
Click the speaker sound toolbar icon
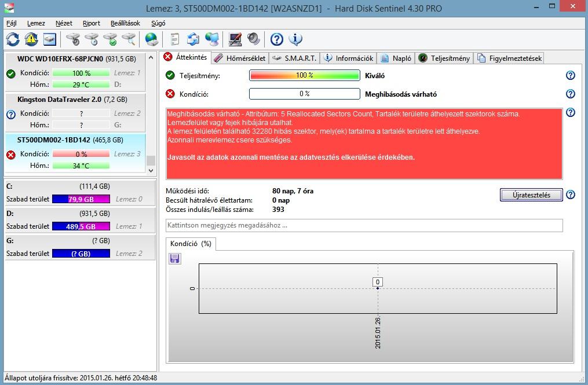pyautogui.click(x=254, y=39)
